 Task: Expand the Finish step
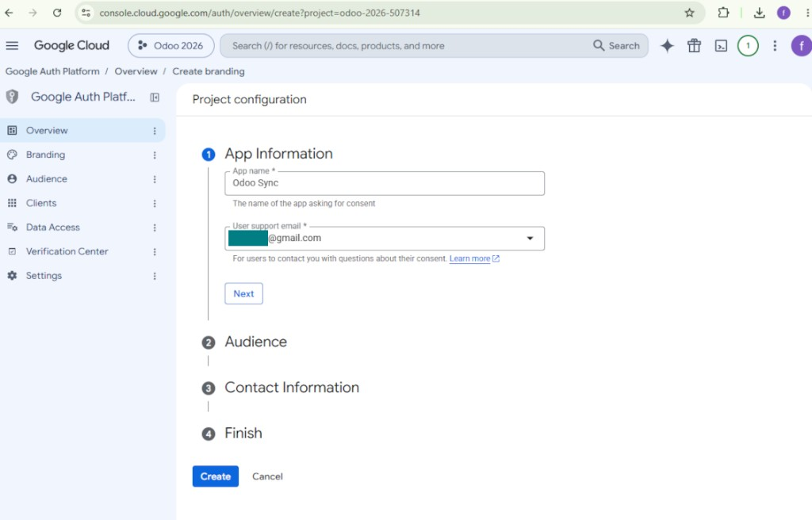click(x=243, y=433)
